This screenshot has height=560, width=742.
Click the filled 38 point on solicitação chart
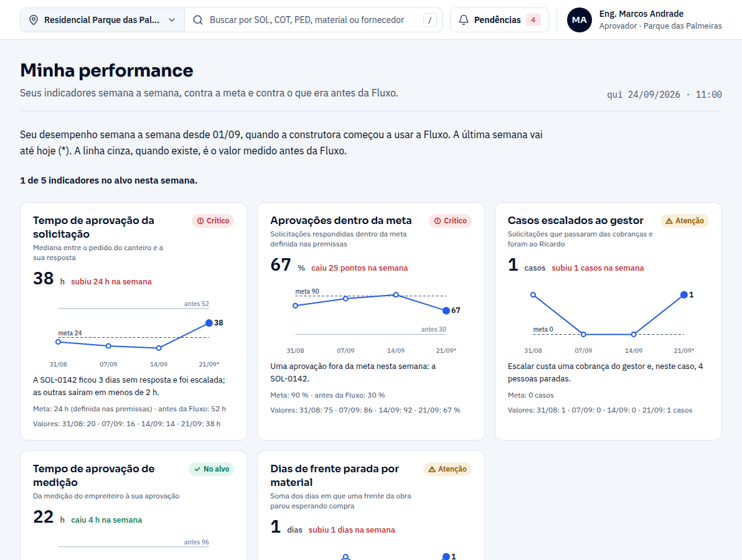[x=209, y=323]
